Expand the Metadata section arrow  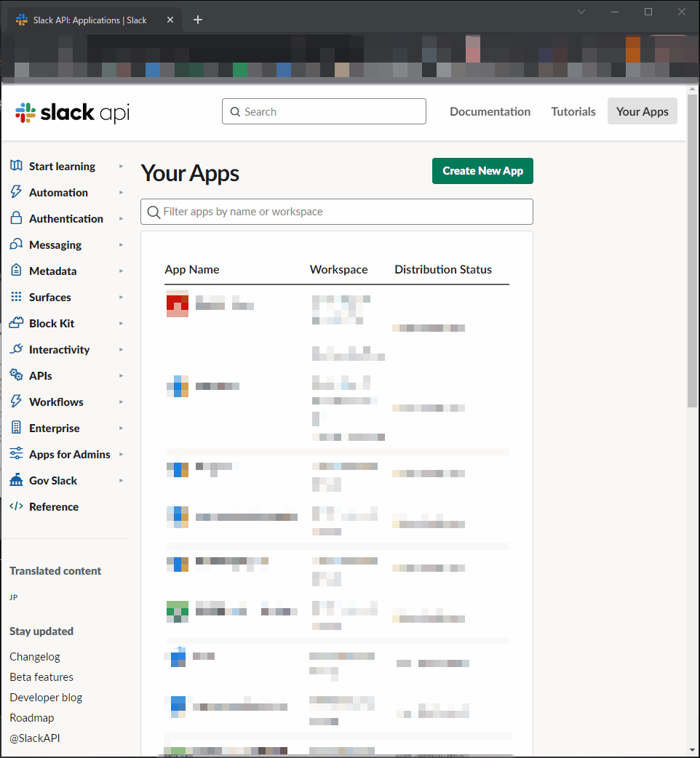tap(121, 271)
